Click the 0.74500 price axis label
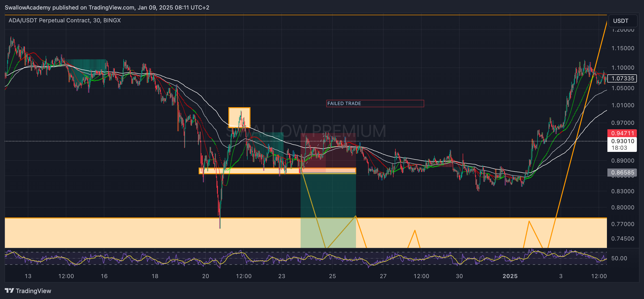The width and height of the screenshot is (644, 299). click(x=623, y=238)
